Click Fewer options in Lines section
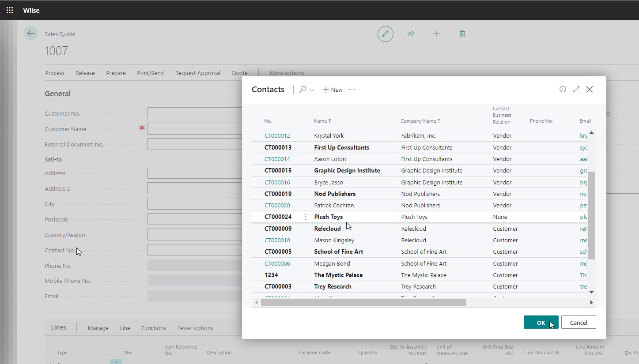The height and width of the screenshot is (364, 639). tap(195, 328)
